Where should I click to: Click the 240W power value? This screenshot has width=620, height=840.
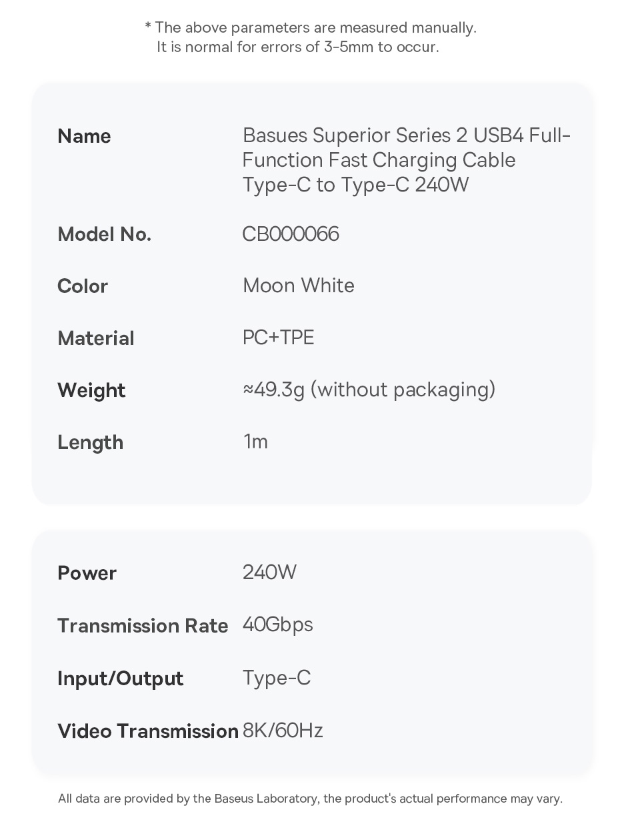pos(269,572)
